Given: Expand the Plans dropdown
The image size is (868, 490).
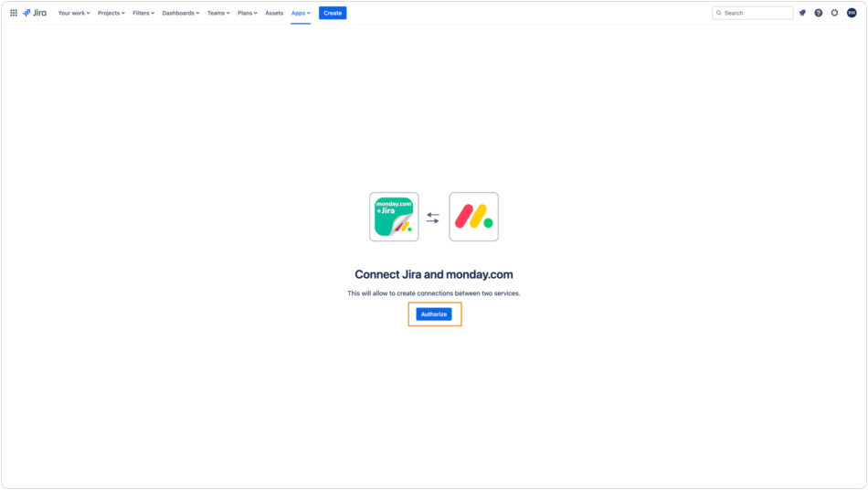Looking at the screenshot, I should pos(248,13).
